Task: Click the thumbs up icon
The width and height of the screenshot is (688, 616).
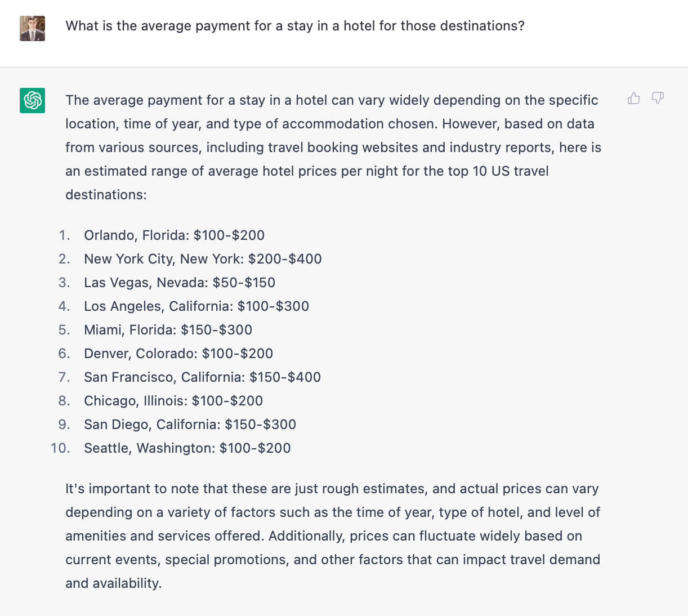Action: (634, 99)
